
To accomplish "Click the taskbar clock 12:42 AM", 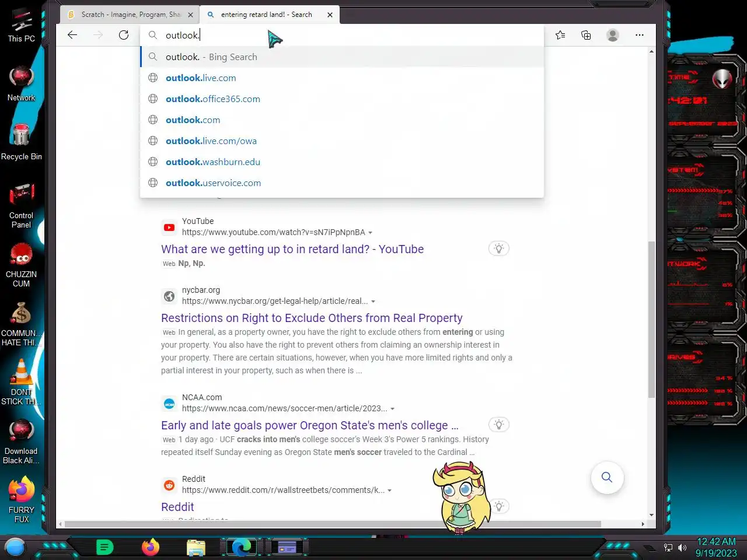I will [x=716, y=547].
